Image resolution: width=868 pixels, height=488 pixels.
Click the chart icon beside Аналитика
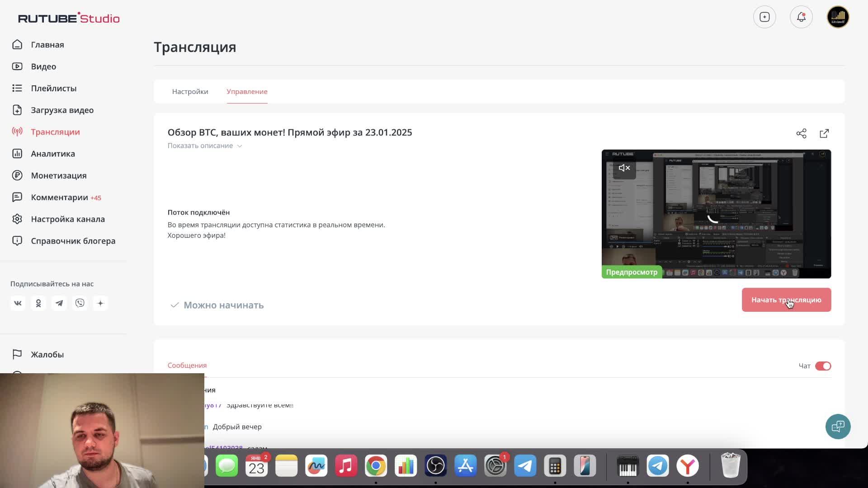click(x=17, y=154)
